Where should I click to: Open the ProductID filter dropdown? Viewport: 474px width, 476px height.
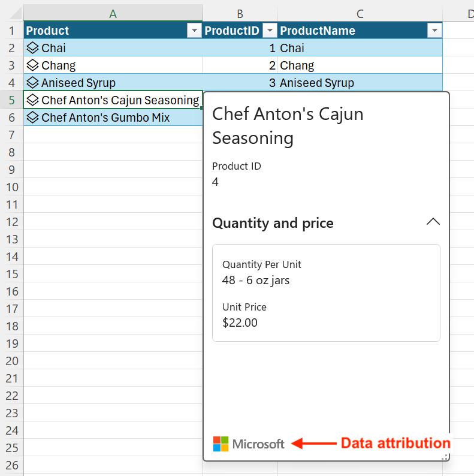(x=270, y=31)
